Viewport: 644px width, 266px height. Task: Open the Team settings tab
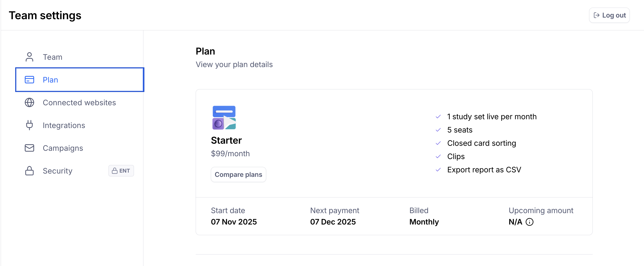click(x=52, y=57)
